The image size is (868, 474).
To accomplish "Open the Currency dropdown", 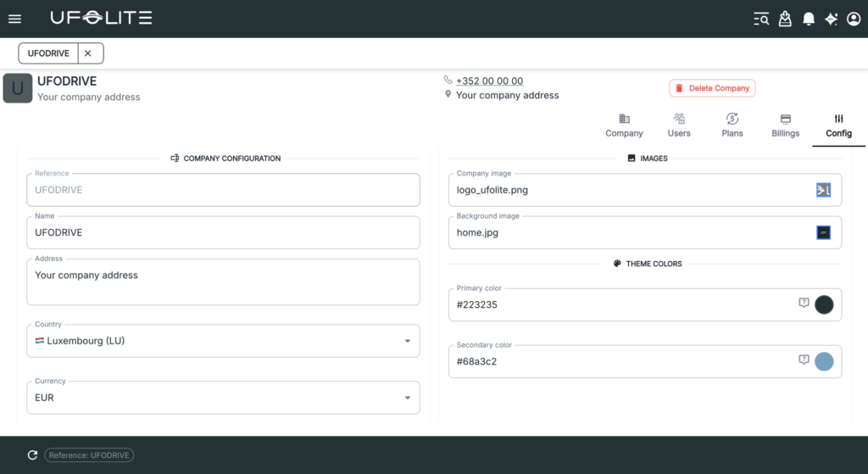I will click(x=407, y=398).
